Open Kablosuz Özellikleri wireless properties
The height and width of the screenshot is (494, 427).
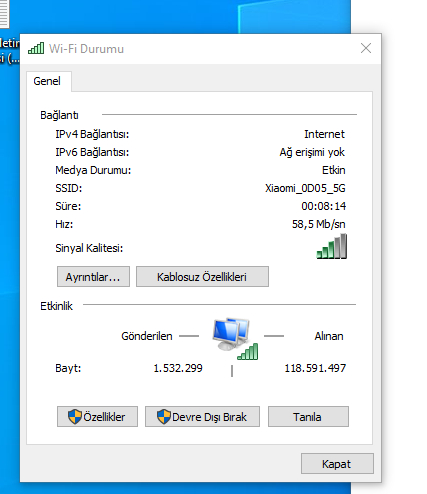[x=202, y=276]
